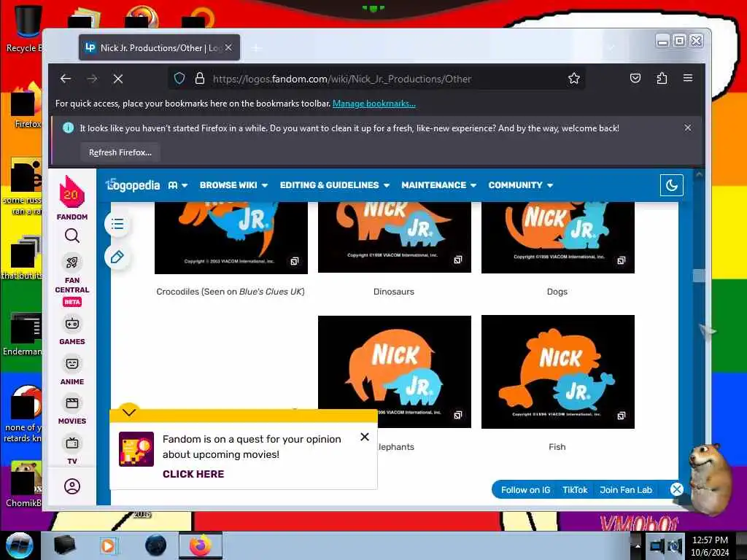Open the volume speaker tray icon
The height and width of the screenshot is (560, 747).
675,545
